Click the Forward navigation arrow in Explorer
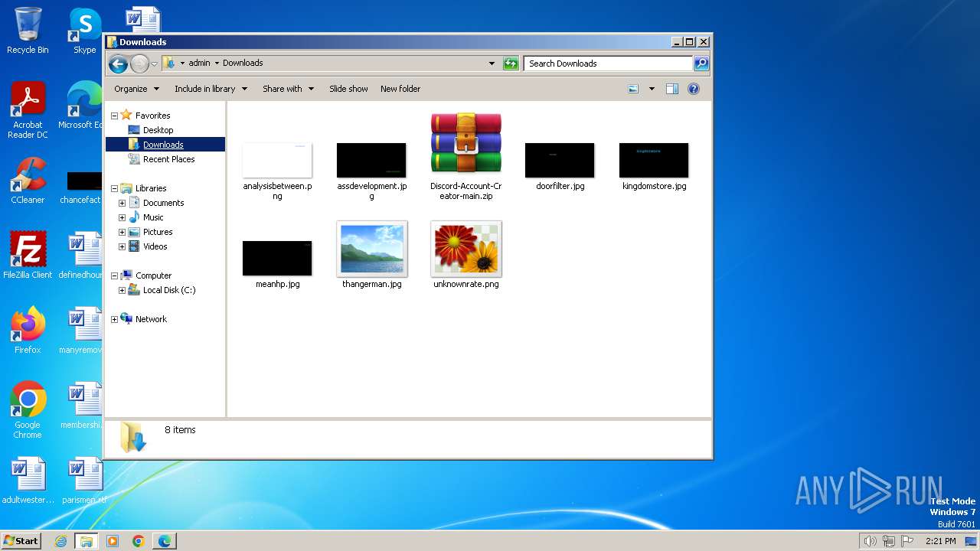Viewport: 980px width, 551px height. click(x=139, y=64)
